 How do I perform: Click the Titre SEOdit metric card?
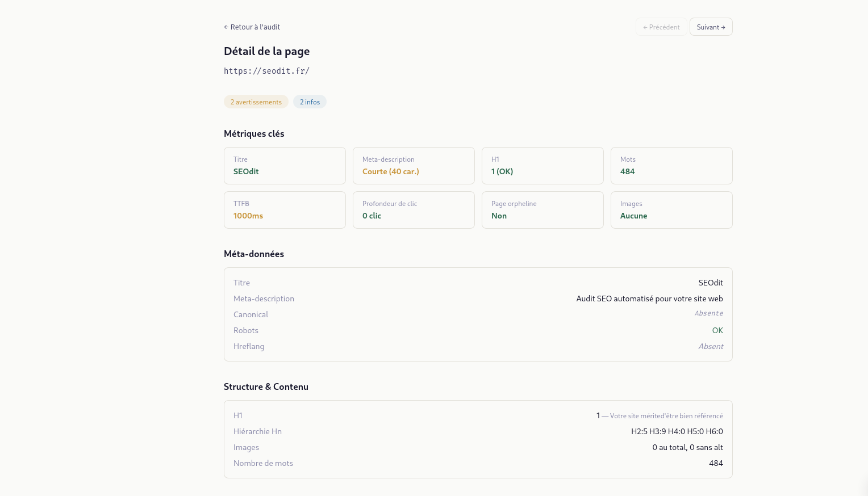point(285,166)
